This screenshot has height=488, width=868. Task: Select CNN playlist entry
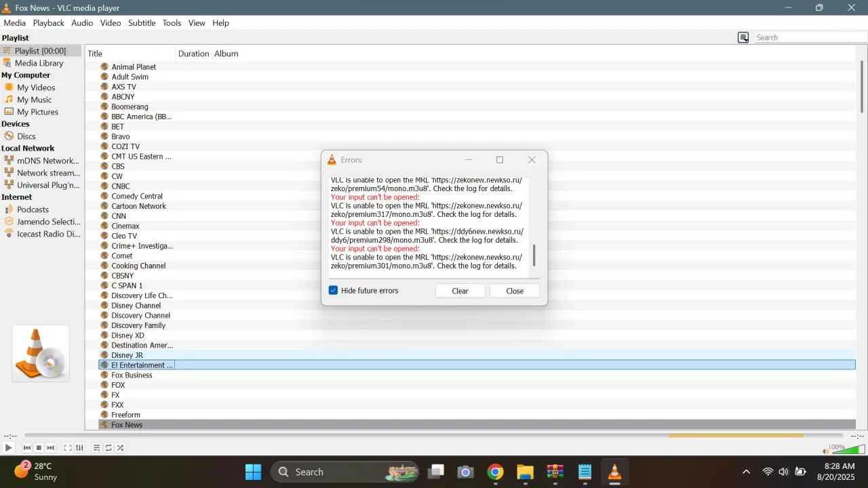point(119,216)
